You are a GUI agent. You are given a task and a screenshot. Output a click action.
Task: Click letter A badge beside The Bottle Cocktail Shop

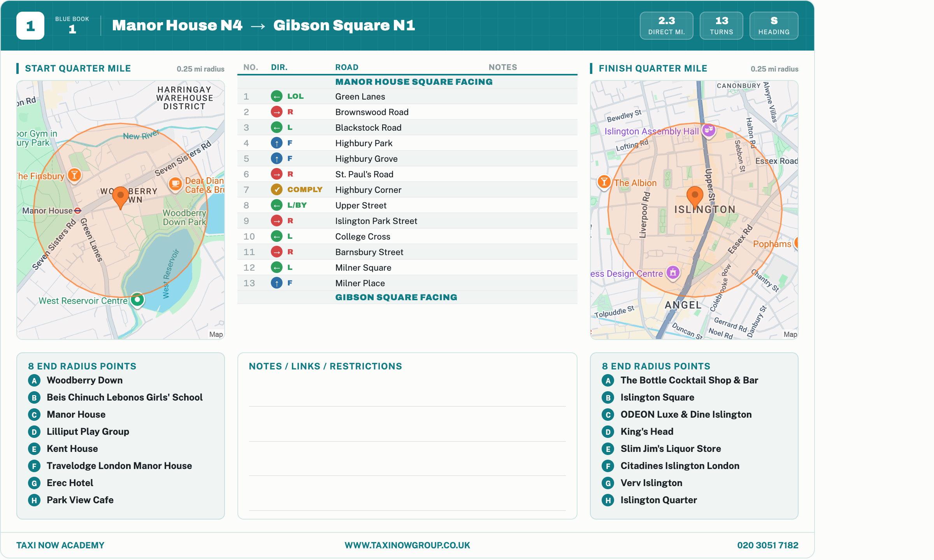pos(608,380)
